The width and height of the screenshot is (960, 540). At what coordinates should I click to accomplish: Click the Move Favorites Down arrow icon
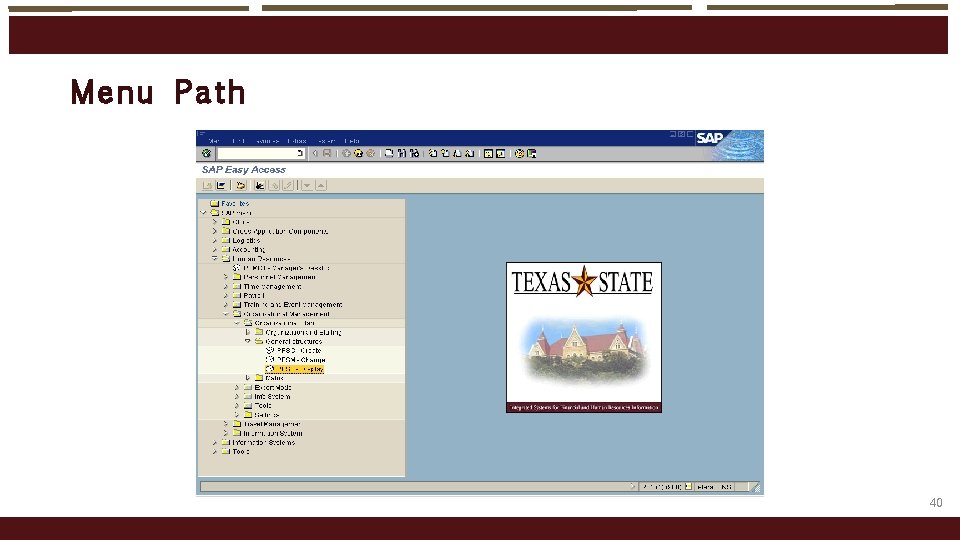pos(307,185)
